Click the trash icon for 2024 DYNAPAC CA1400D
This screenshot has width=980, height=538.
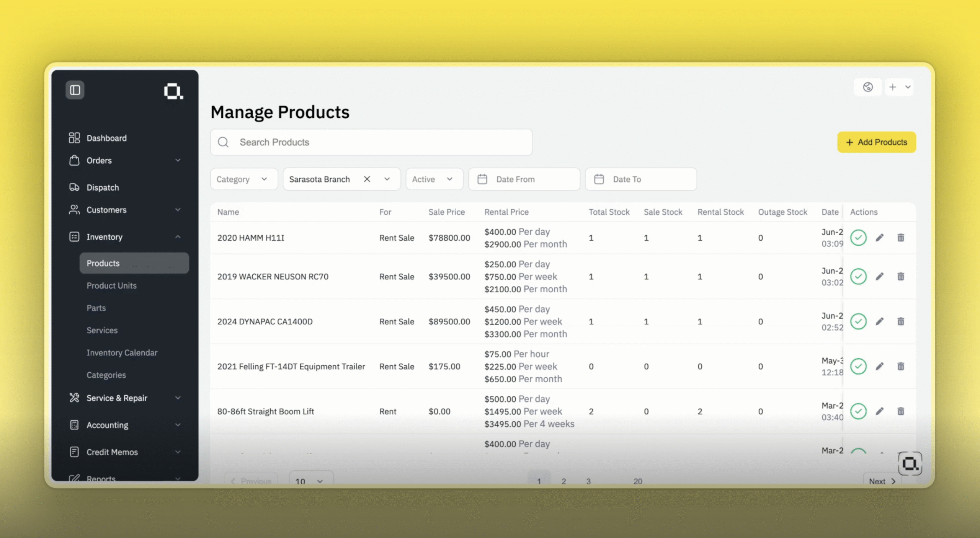point(901,321)
